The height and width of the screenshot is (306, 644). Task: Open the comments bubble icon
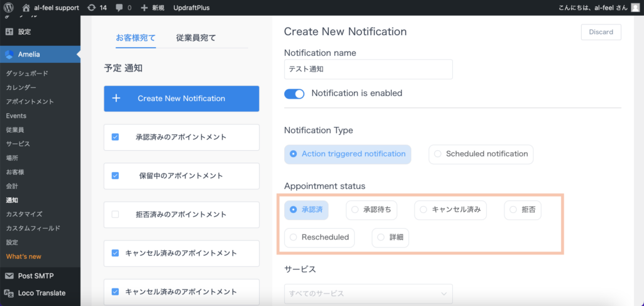click(120, 8)
